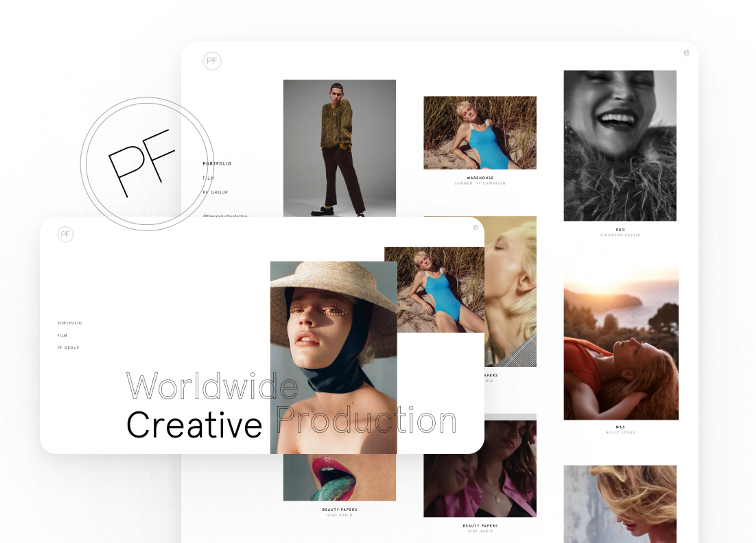The image size is (756, 543).
Task: Open the blonde woman profile photo in back window
Action: click(x=511, y=292)
